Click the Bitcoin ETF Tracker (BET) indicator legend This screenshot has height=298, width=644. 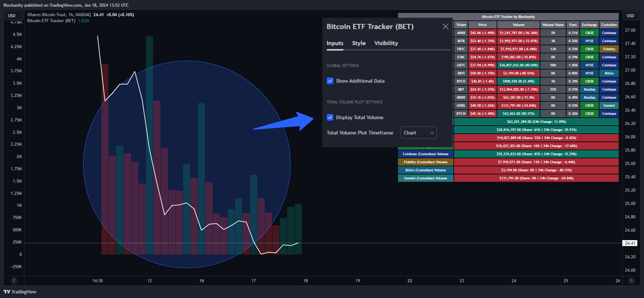[51, 21]
